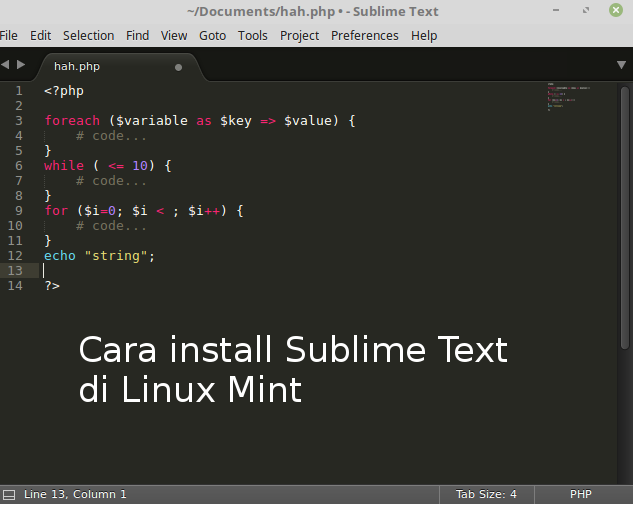Open the File menu
Viewport: 640px width, 507px height.
click(x=9, y=36)
